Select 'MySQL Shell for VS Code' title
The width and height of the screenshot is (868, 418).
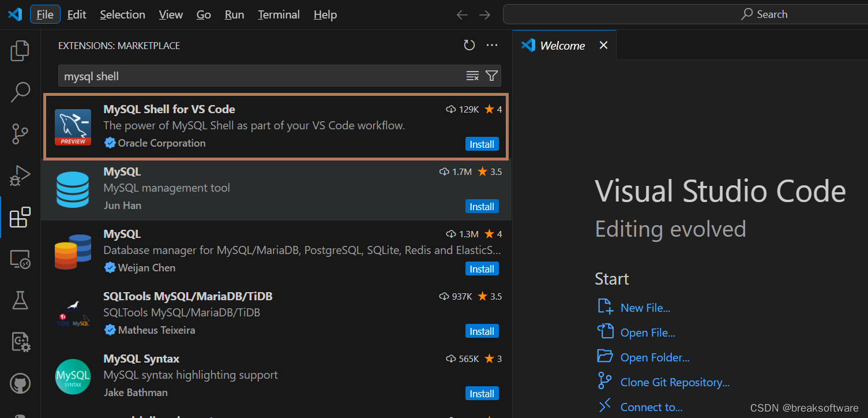point(169,109)
